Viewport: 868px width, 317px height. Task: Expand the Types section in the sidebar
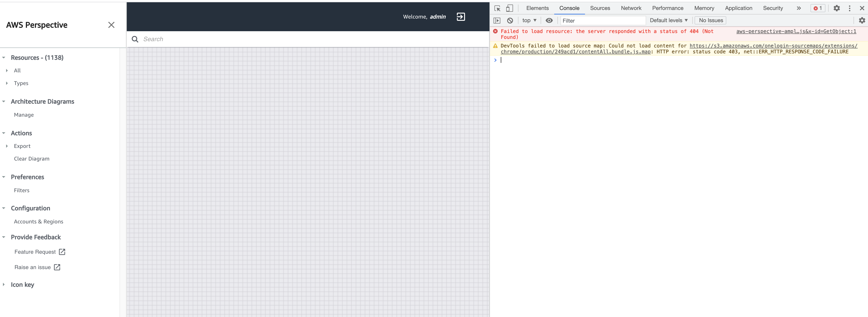tap(21, 83)
